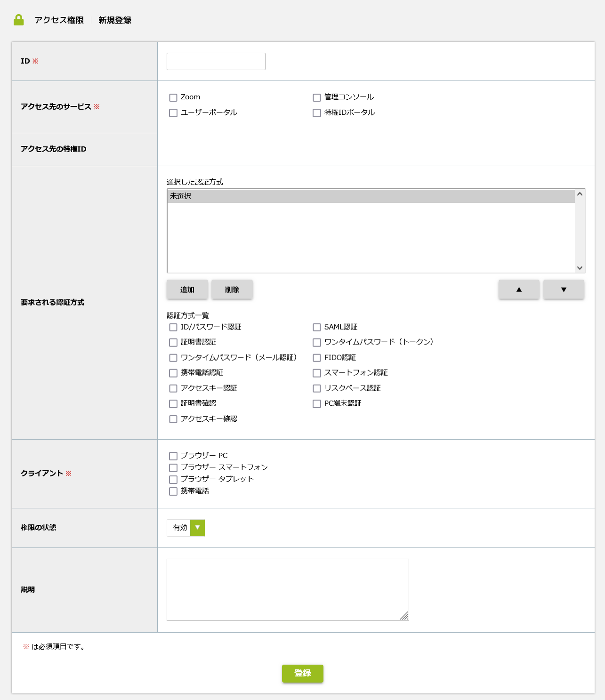Screen dimensions: 605x700
Task: Move selected method down with ▼ button
Action: click(x=564, y=290)
